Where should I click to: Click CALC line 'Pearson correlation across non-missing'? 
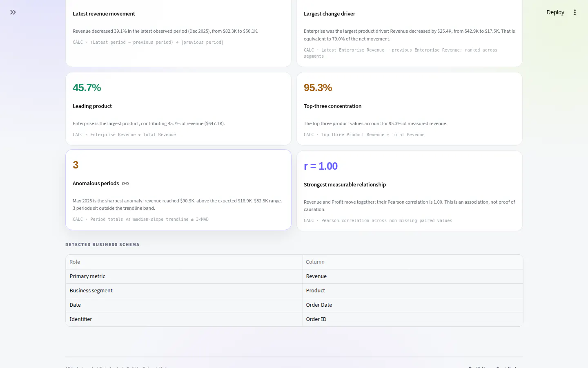pos(378,220)
